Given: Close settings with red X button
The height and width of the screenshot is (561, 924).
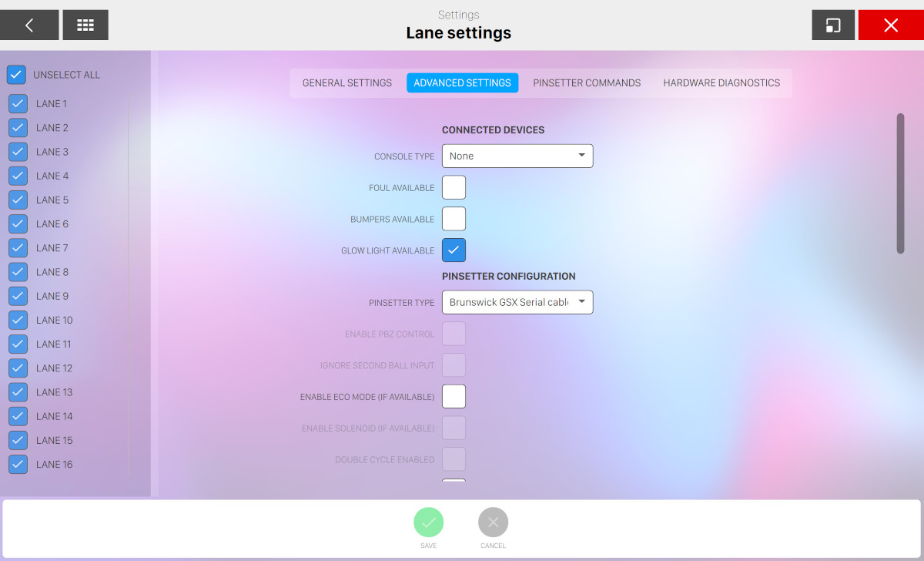Looking at the screenshot, I should pos(891,25).
